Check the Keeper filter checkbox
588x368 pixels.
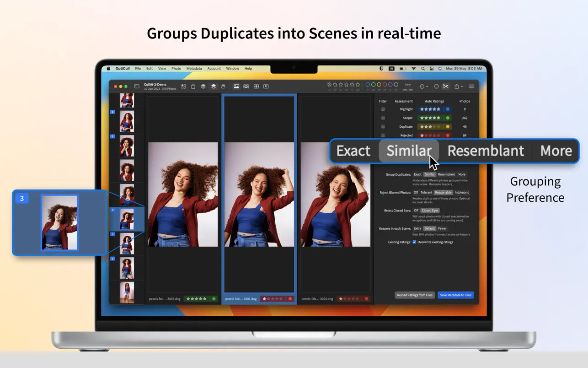click(383, 118)
